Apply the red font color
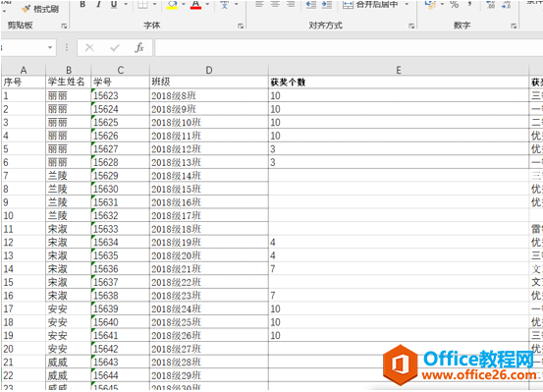The height and width of the screenshot is (392, 543). click(195, 5)
